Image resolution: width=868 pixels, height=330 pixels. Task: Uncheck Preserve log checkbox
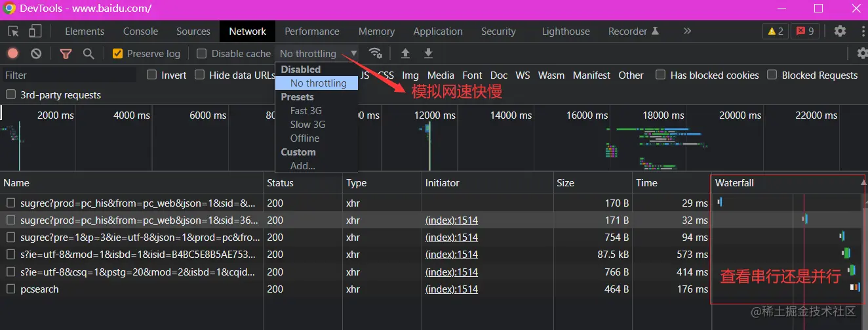point(118,54)
